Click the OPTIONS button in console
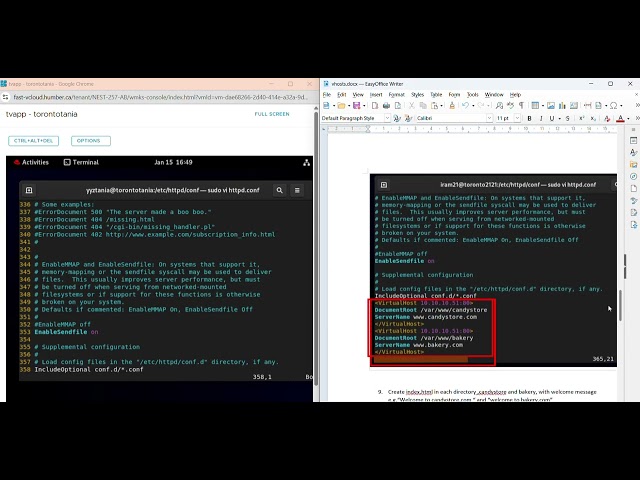The height and width of the screenshot is (480, 640). pyautogui.click(x=91, y=141)
